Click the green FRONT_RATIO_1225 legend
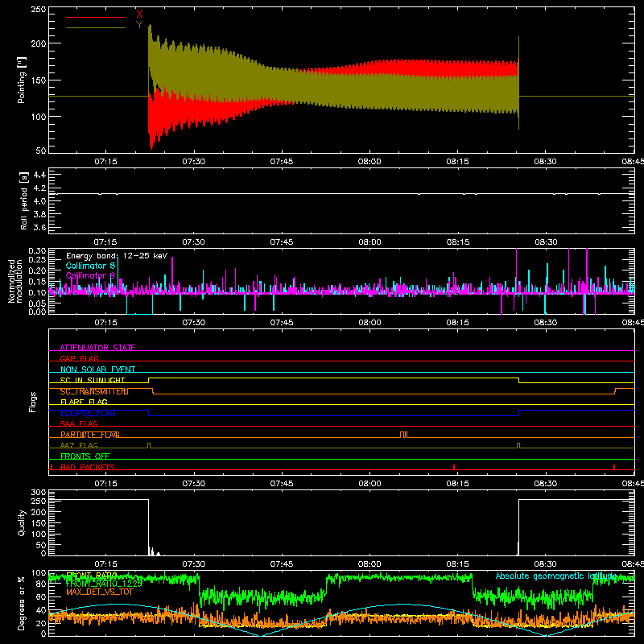 pyautogui.click(x=104, y=583)
